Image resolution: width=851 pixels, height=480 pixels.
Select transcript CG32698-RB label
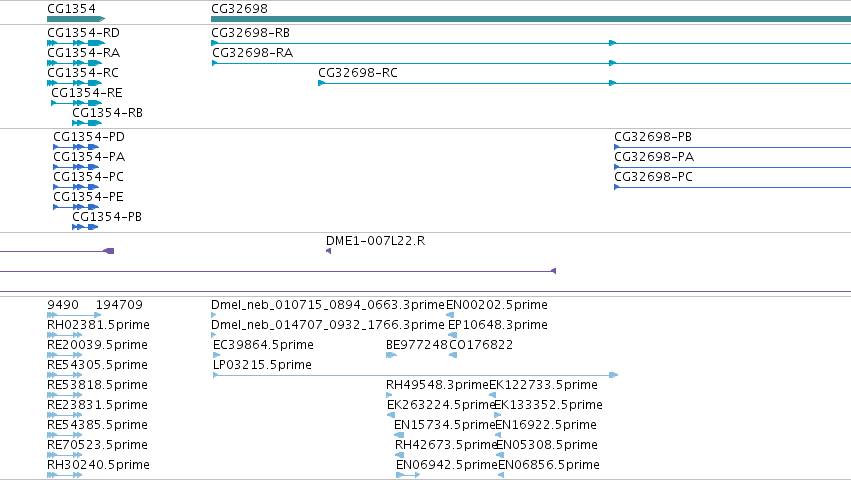(250, 33)
